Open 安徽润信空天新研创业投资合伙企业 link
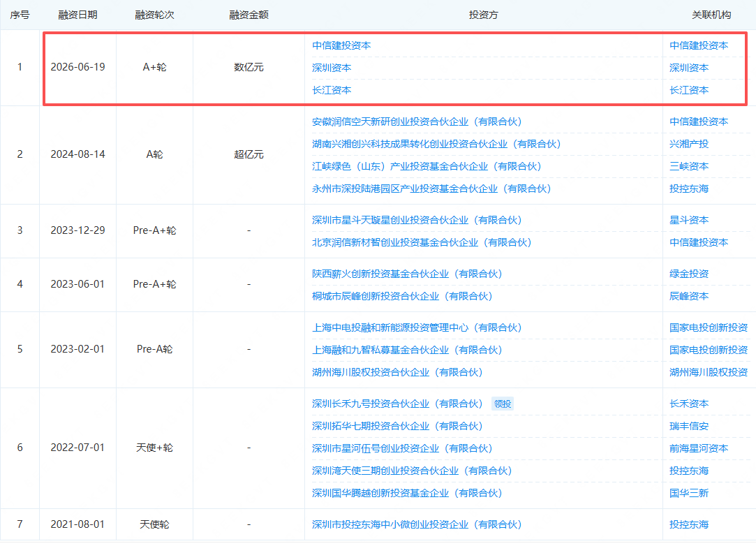The height and width of the screenshot is (546, 756). (417, 122)
